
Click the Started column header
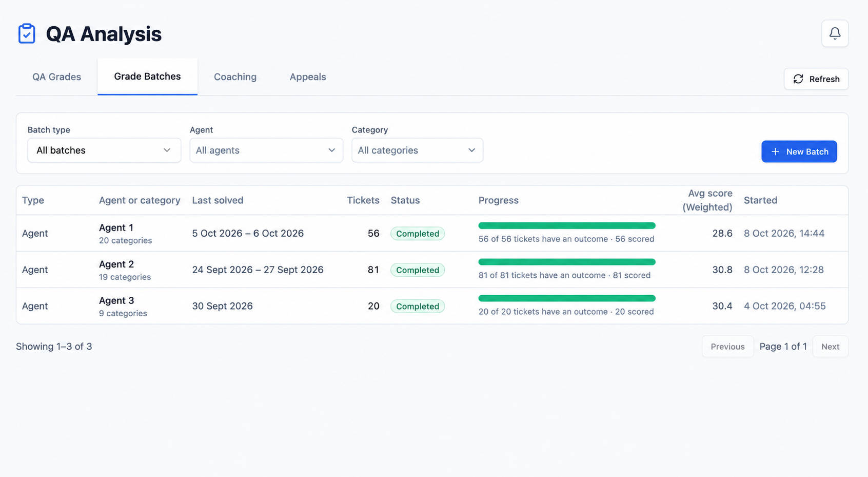tap(760, 200)
